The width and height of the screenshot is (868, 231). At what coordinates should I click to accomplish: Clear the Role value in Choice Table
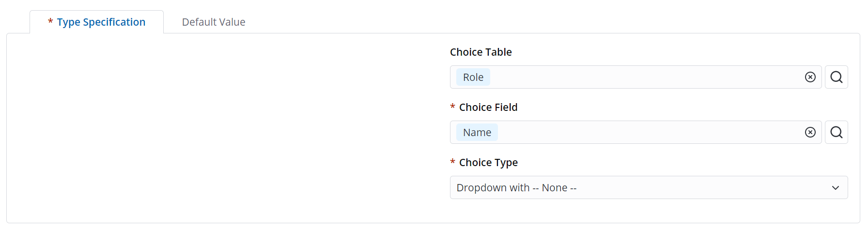pos(810,77)
